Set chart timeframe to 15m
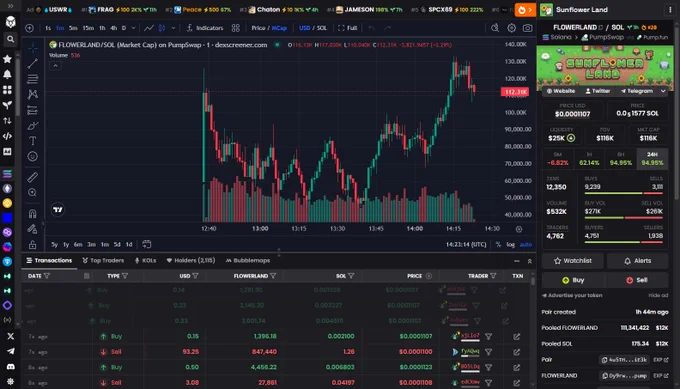 88,28
